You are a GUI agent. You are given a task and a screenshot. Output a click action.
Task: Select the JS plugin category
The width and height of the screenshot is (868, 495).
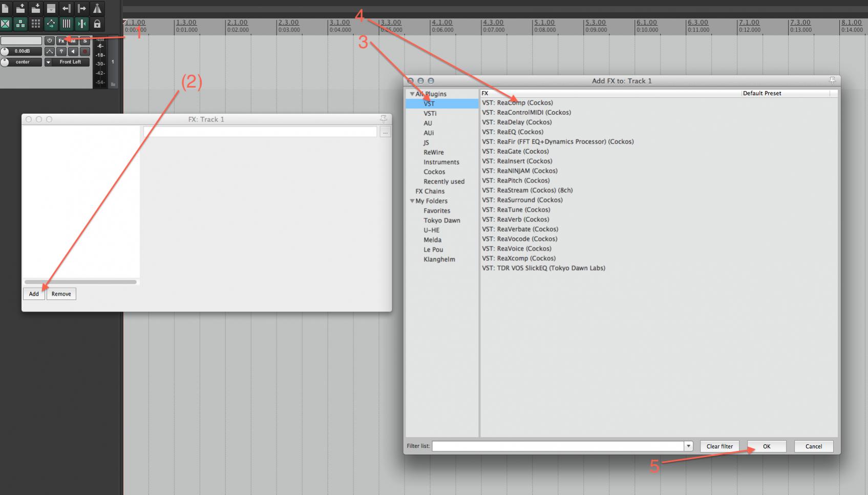point(426,142)
